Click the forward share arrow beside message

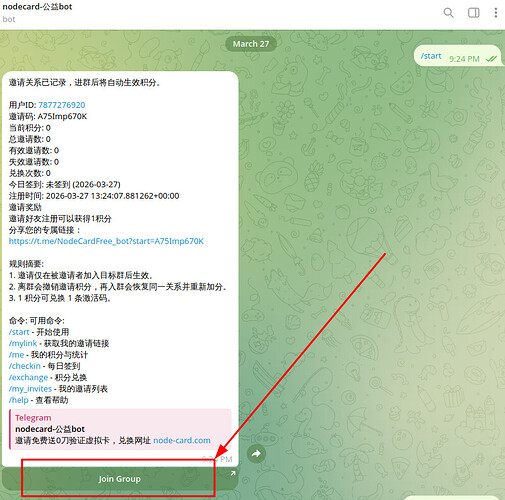(x=256, y=454)
